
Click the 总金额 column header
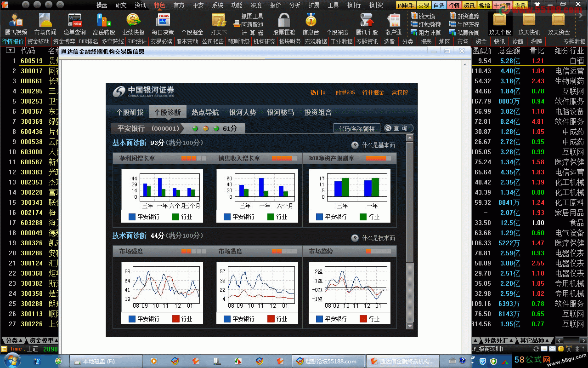509,51
